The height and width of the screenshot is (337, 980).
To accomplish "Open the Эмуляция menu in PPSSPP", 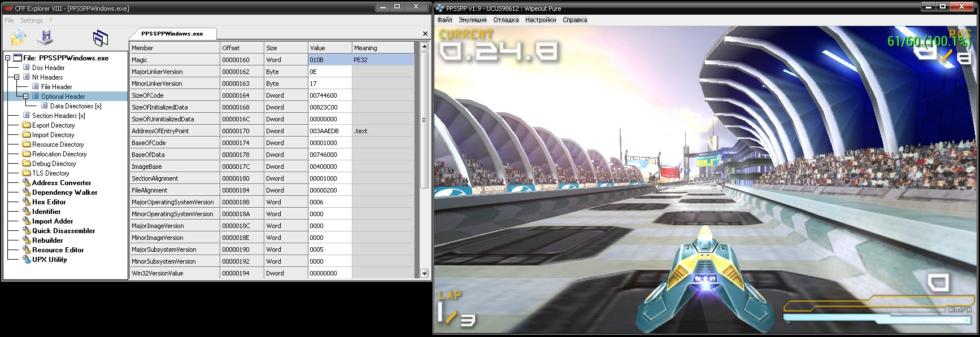I will click(x=473, y=20).
